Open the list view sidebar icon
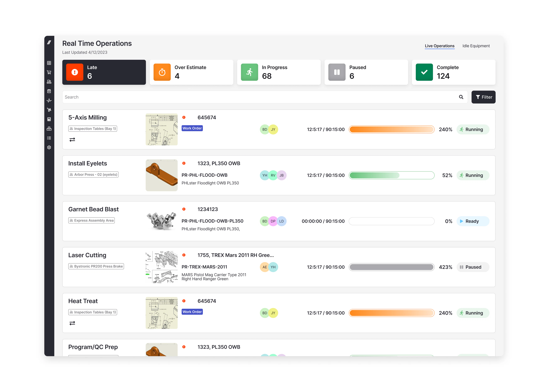 [49, 138]
